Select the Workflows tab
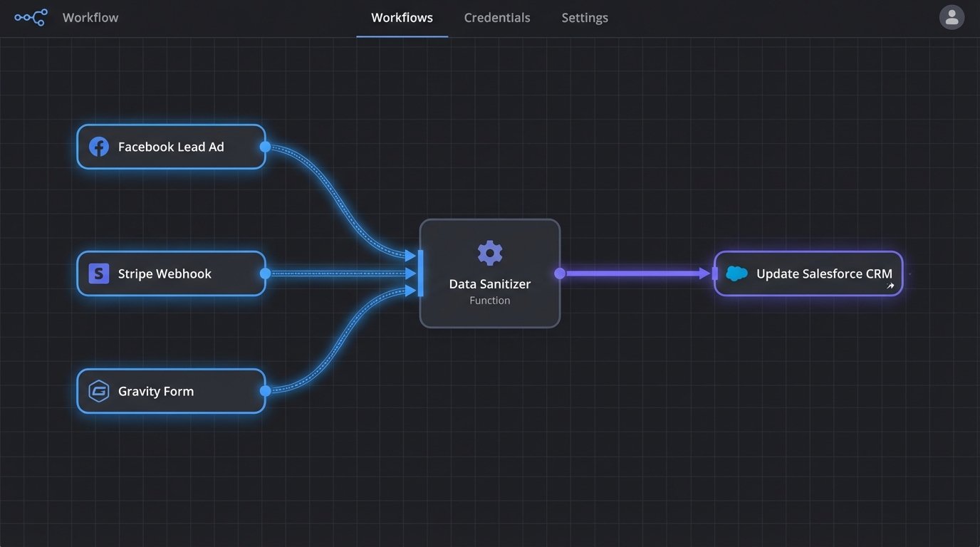Viewport: 980px width, 547px height. point(402,17)
